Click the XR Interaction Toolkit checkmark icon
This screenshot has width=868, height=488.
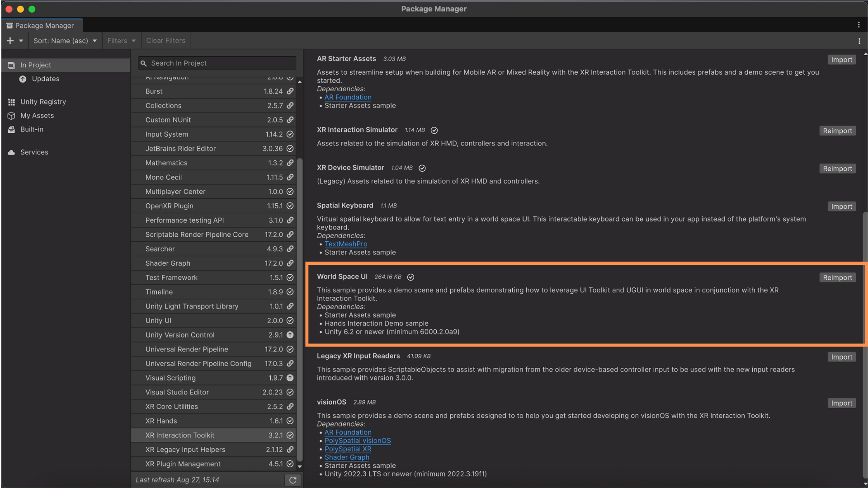pos(290,435)
